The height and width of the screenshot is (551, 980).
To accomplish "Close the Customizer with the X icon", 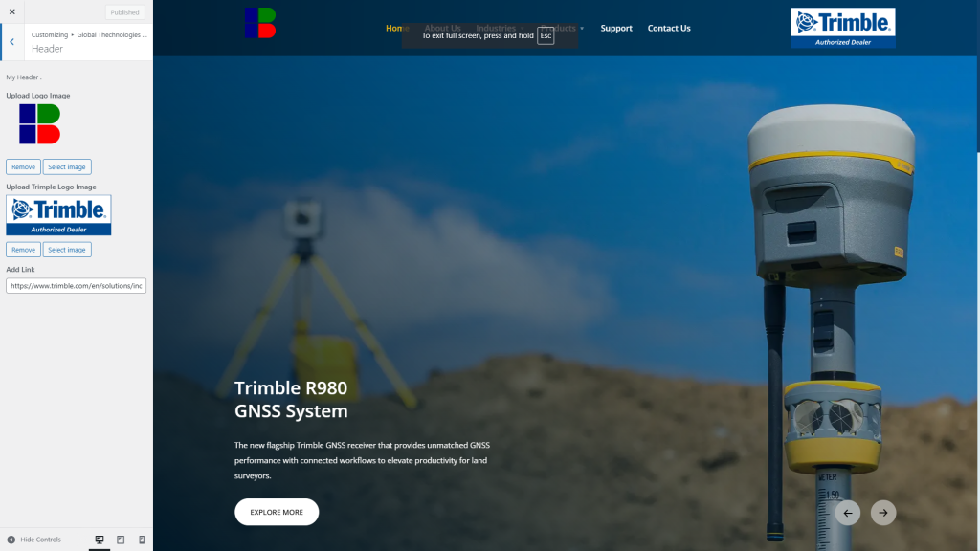I will coord(11,11).
